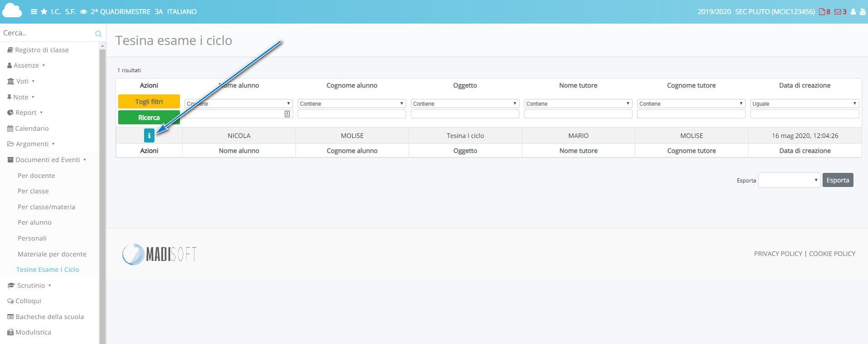The width and height of the screenshot is (868, 344).
Task: Open Modulistica in the sidebar
Action: point(30,332)
